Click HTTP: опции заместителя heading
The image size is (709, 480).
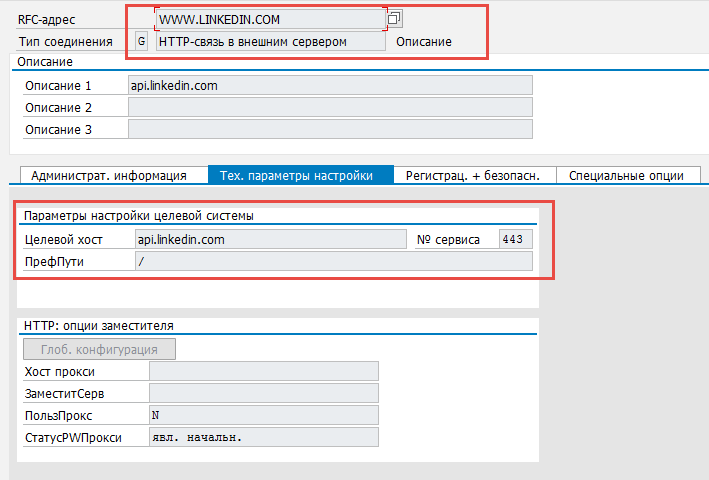click(99, 326)
